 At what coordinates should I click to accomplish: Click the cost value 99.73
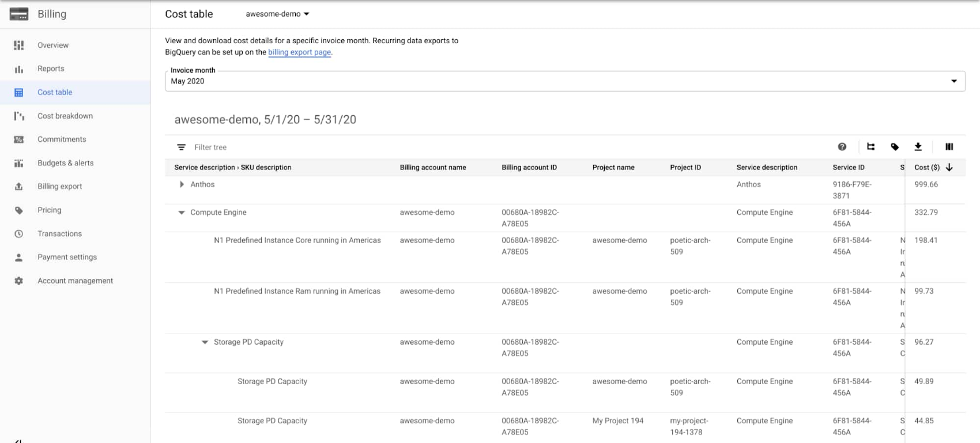pos(924,291)
